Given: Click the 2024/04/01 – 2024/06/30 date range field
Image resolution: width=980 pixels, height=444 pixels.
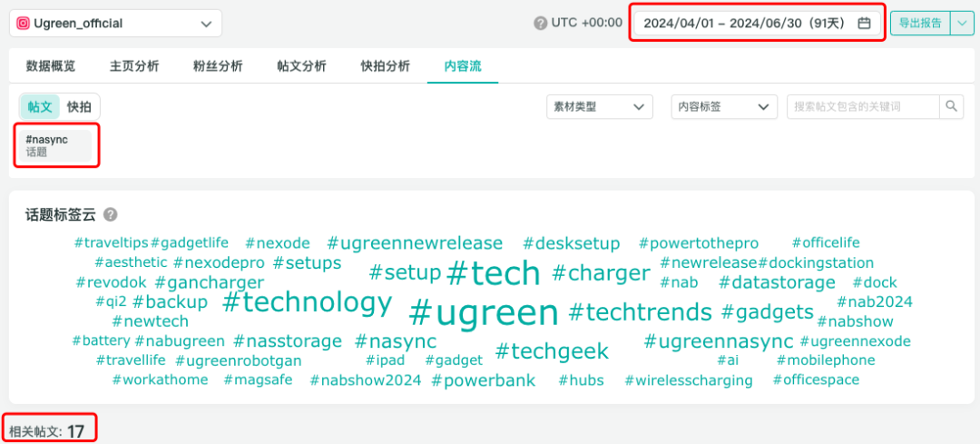Looking at the screenshot, I should (757, 24).
